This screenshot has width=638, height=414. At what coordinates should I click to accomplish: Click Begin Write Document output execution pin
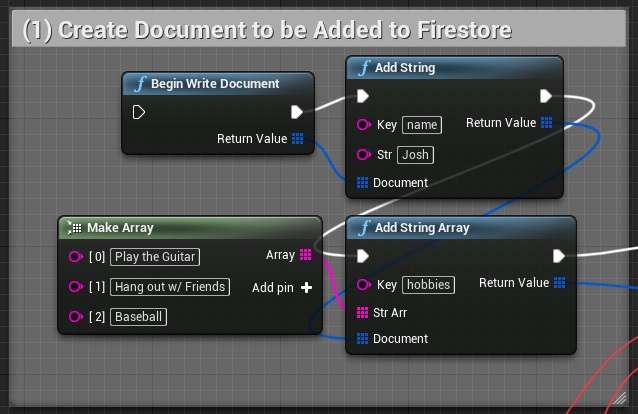click(x=297, y=112)
